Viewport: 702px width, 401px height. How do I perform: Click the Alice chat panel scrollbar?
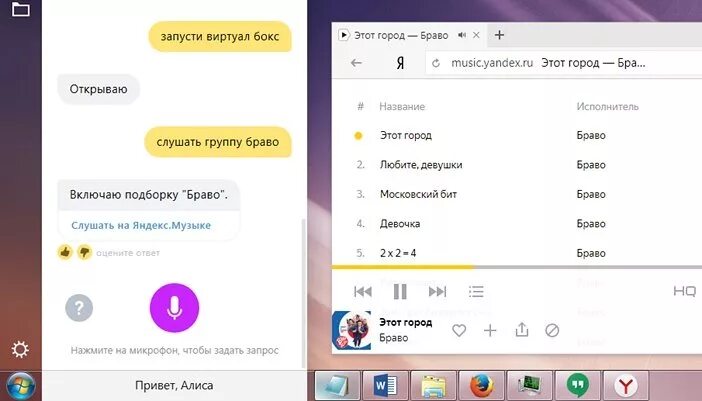(304, 293)
